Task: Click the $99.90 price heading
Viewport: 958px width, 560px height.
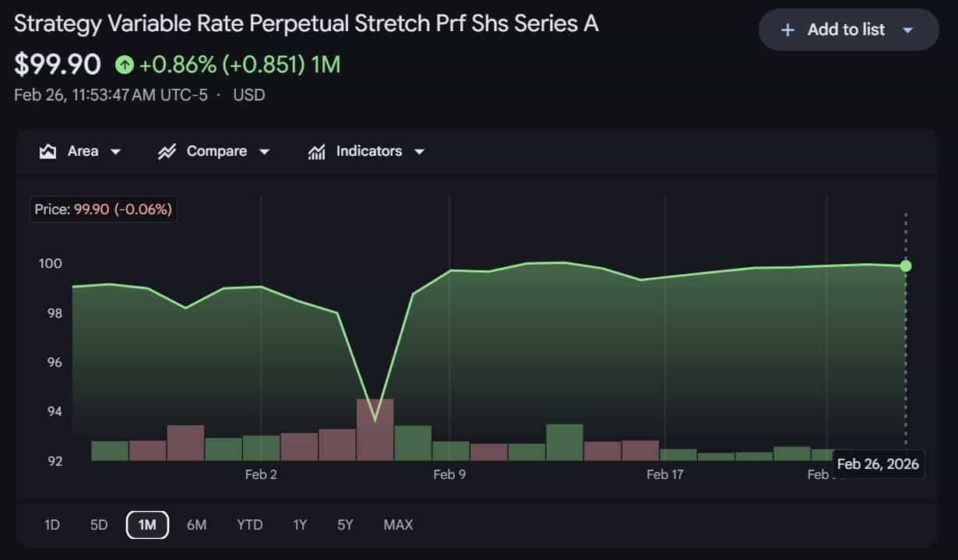Action: click(57, 65)
